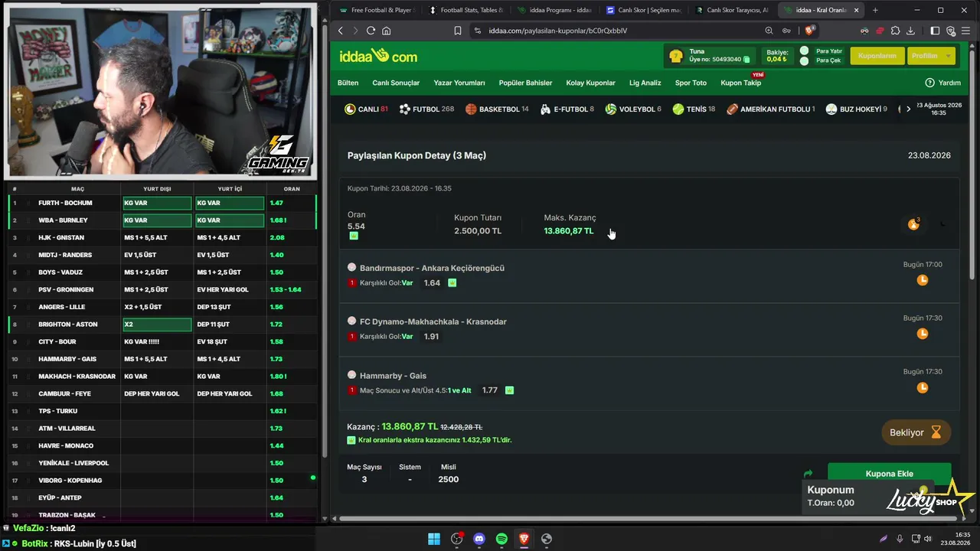
Task: Reload the iddaa page
Action: coord(371,31)
